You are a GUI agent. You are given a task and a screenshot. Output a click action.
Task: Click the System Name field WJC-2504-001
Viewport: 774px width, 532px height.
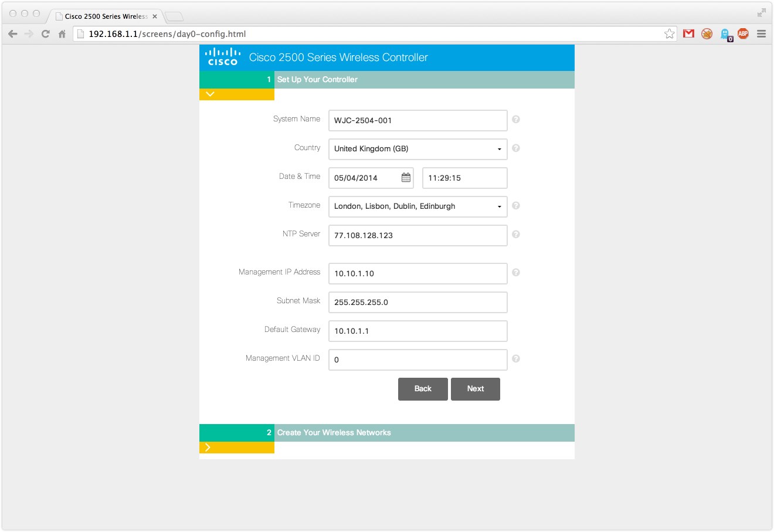click(x=418, y=120)
